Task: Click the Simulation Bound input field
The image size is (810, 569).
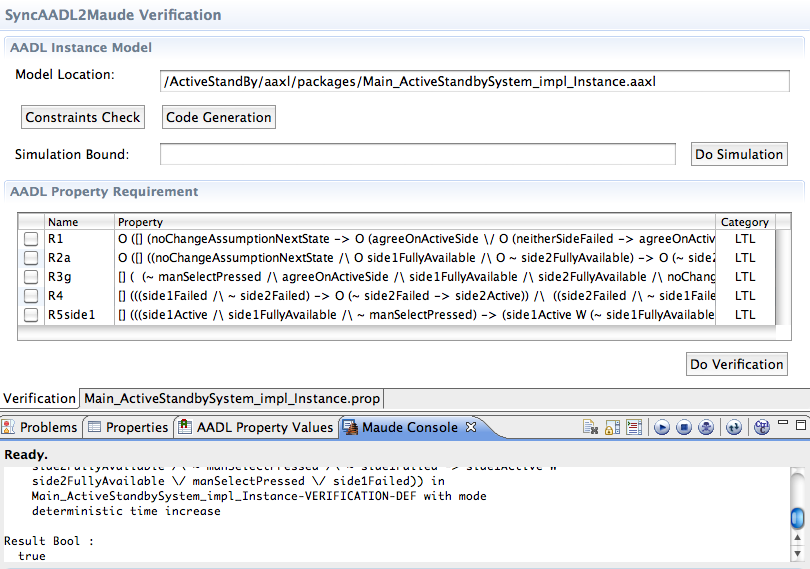Action: pyautogui.click(x=418, y=154)
